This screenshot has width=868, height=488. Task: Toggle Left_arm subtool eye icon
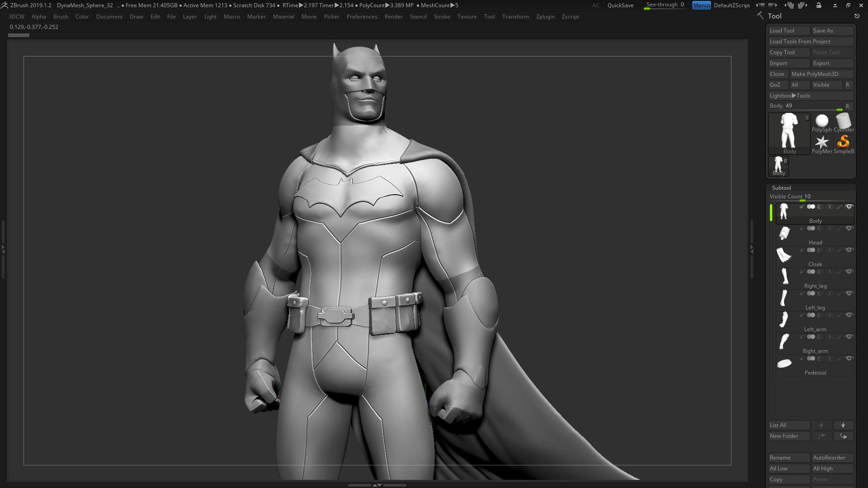click(x=849, y=315)
